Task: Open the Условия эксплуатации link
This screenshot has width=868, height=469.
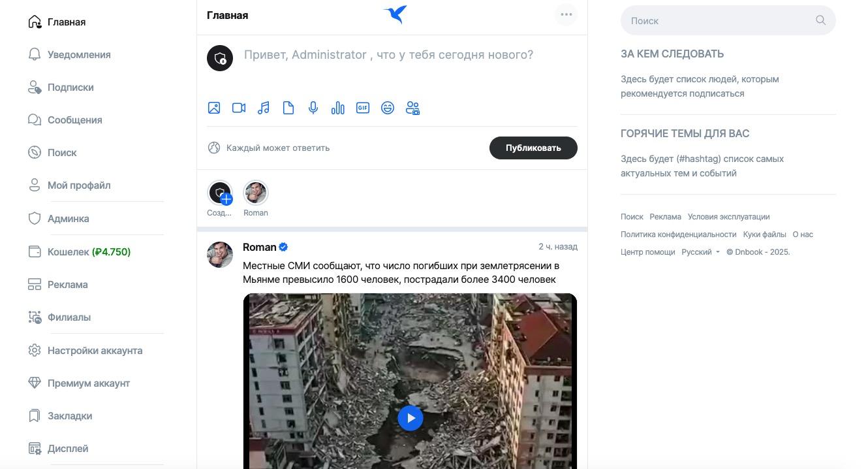Action: pos(728,216)
